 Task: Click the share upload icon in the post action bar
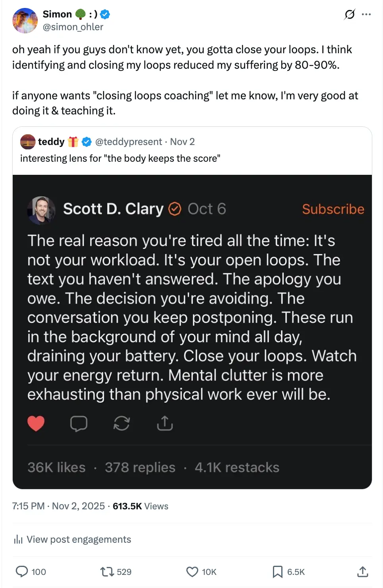[362, 572]
